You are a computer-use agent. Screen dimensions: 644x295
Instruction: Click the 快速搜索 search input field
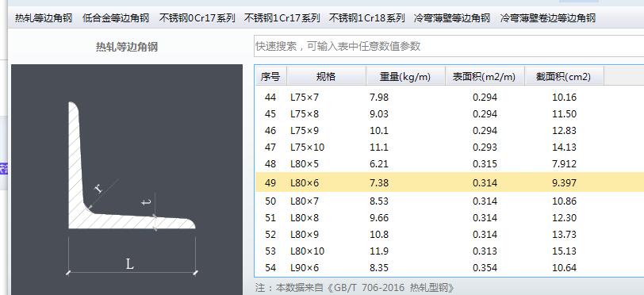click(x=449, y=46)
